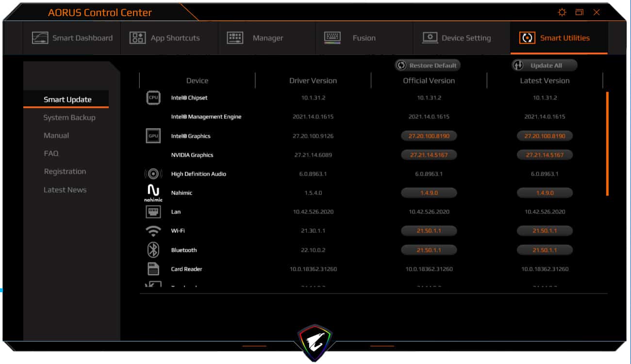The width and height of the screenshot is (631, 364).
Task: Click Restore Default
Action: [x=427, y=65]
